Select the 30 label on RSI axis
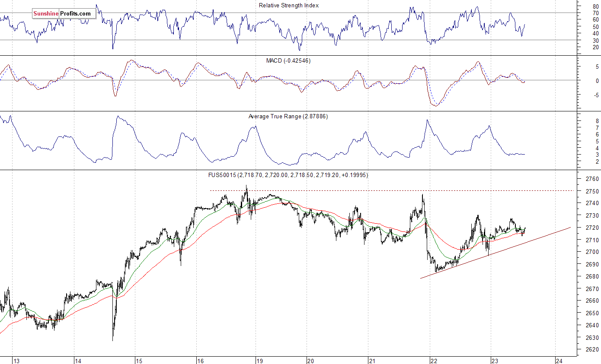The height and width of the screenshot is (364, 601). [x=596, y=40]
